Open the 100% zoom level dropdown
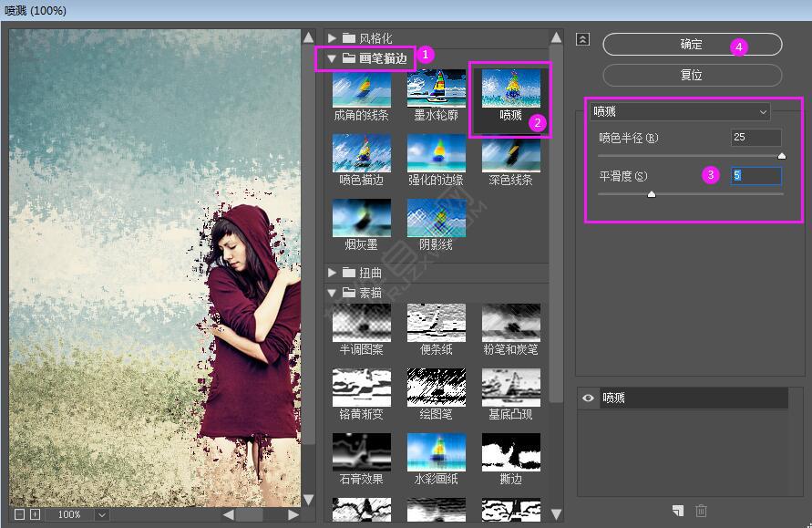The width and height of the screenshot is (812, 528). coord(101,514)
